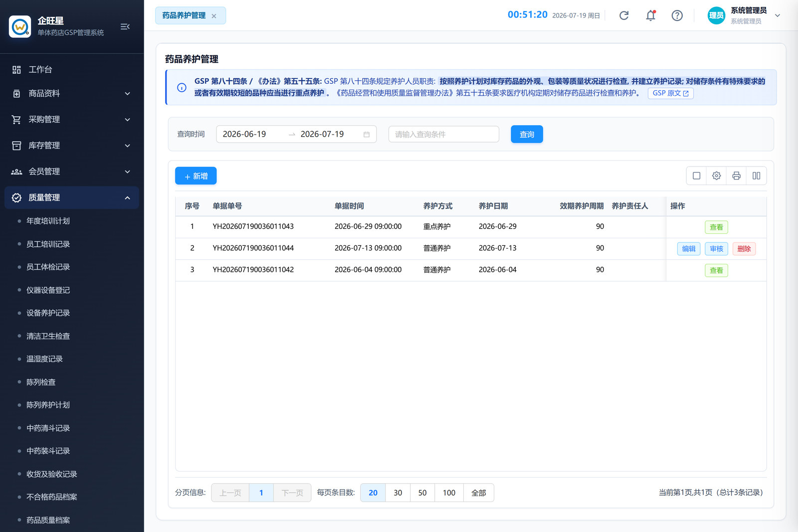Click the 理员 user avatar

(x=716, y=15)
